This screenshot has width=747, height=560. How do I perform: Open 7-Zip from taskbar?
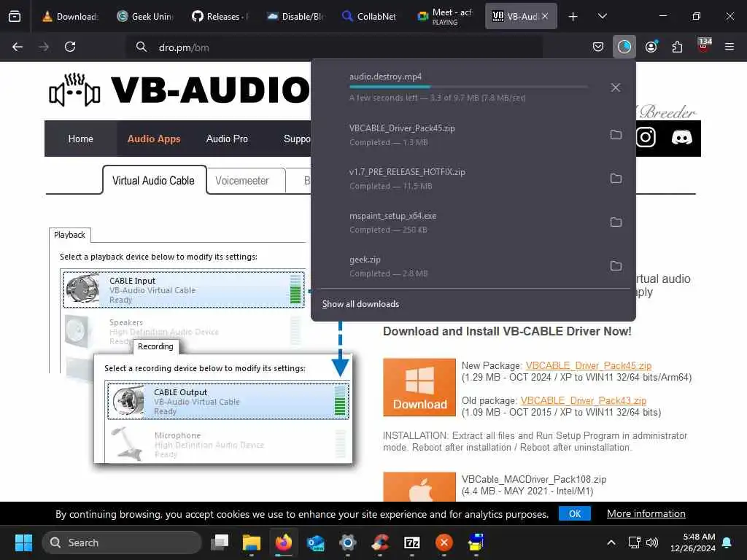click(x=412, y=542)
